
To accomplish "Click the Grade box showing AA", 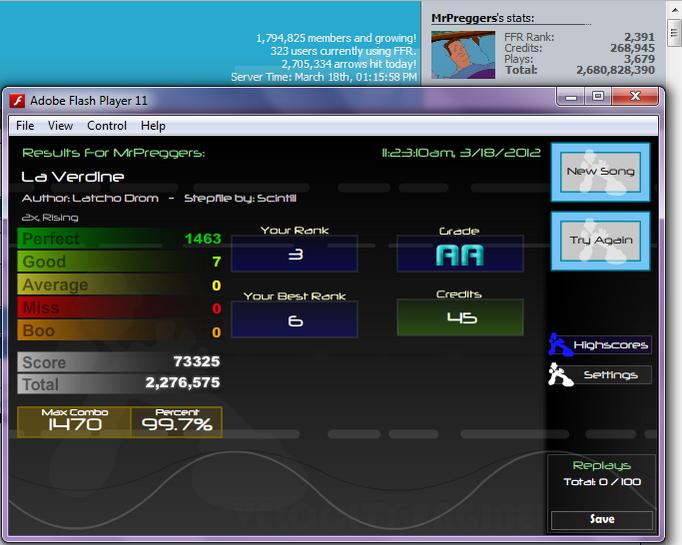I will (460, 254).
